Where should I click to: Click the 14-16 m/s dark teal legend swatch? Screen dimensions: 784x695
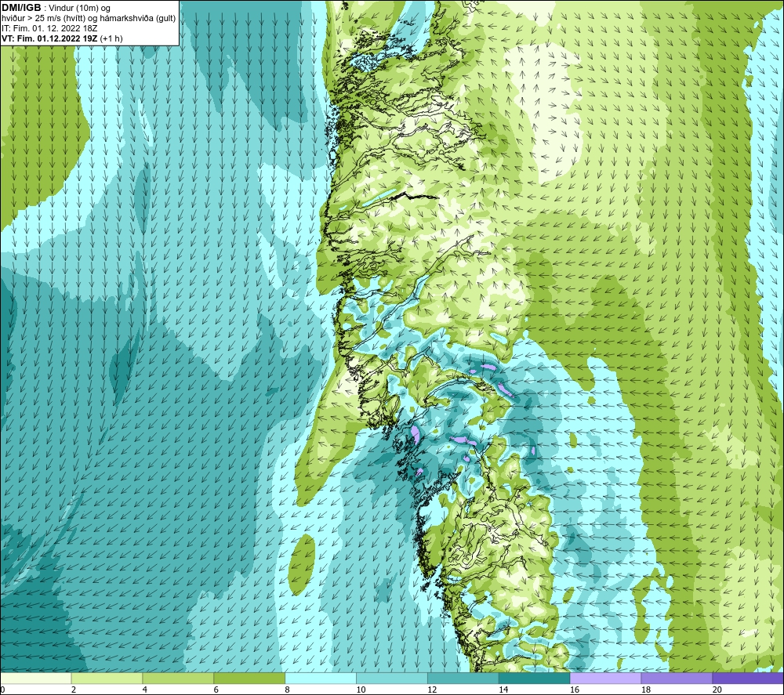coord(535,678)
